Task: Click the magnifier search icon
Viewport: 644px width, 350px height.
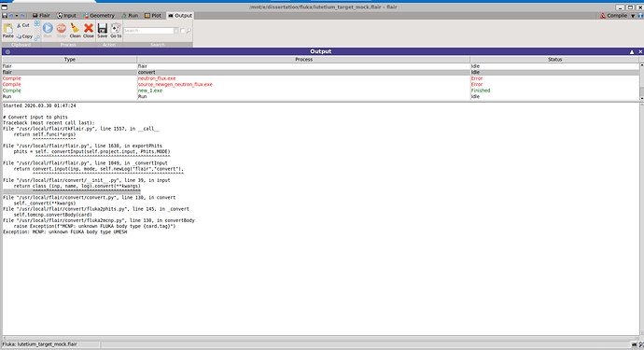Action: (x=189, y=31)
